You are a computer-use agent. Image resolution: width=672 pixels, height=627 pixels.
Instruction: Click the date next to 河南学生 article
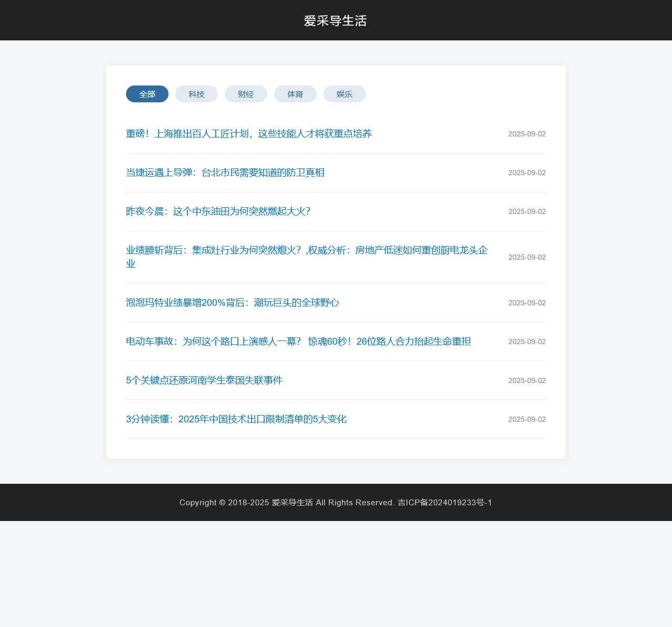click(527, 380)
